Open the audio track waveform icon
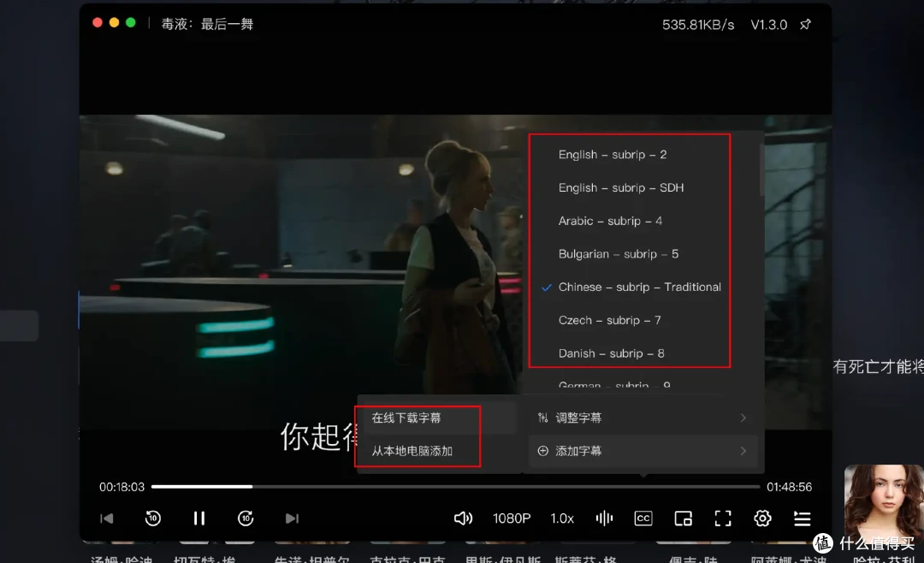This screenshot has height=563, width=924. point(604,519)
